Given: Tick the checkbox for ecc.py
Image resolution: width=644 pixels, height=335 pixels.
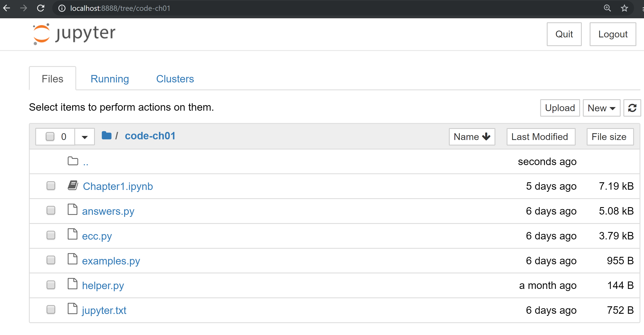Looking at the screenshot, I should point(51,235).
